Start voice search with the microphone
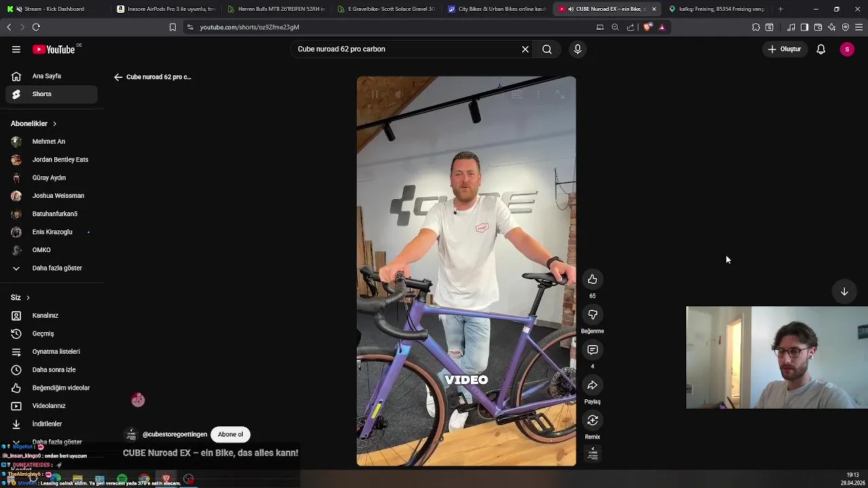 click(x=578, y=49)
